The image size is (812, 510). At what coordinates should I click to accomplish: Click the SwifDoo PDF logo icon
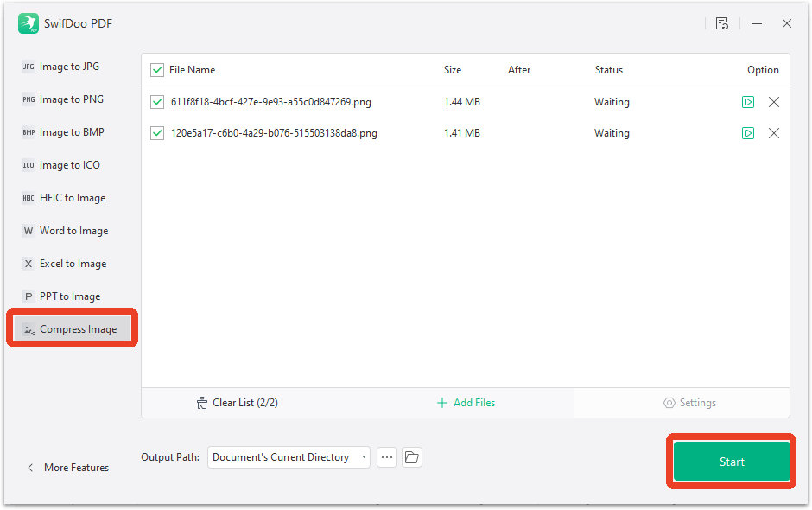coord(29,23)
